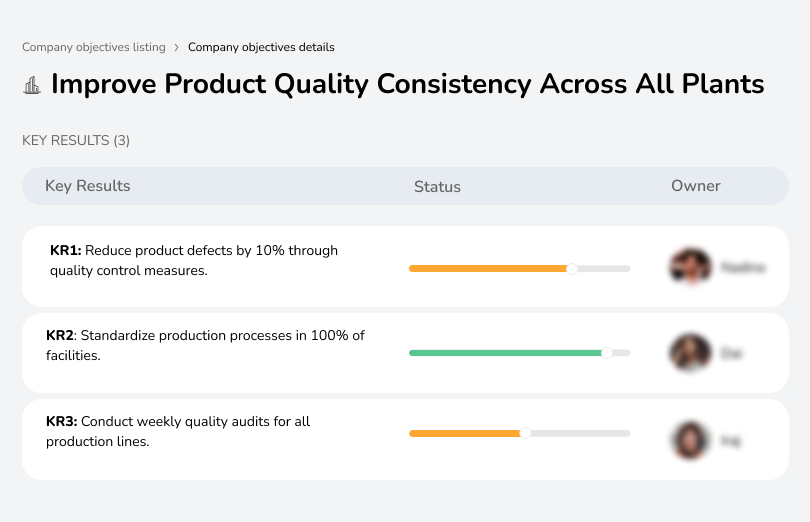Click the KR1 owner avatar
Image resolution: width=810 pixels, height=522 pixels.
point(690,267)
